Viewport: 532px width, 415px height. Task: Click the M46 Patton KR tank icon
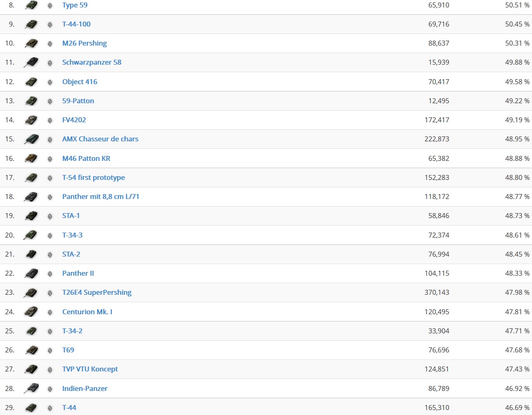point(31,158)
